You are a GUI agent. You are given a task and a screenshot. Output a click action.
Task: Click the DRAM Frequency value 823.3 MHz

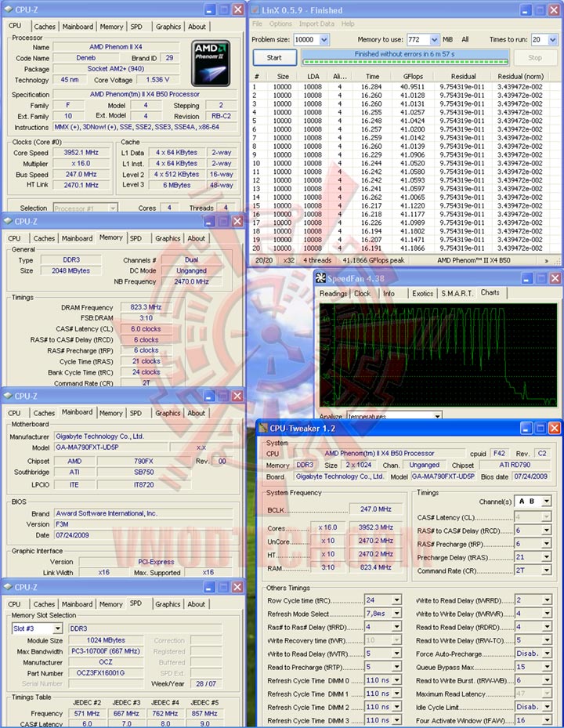click(x=146, y=307)
